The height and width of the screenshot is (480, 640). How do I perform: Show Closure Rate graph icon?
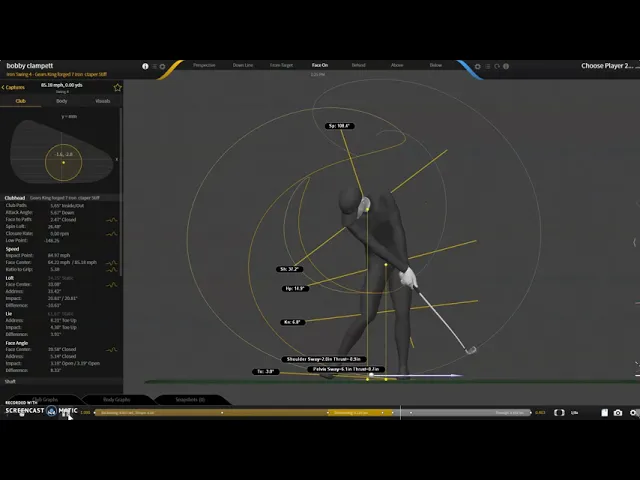click(x=112, y=234)
